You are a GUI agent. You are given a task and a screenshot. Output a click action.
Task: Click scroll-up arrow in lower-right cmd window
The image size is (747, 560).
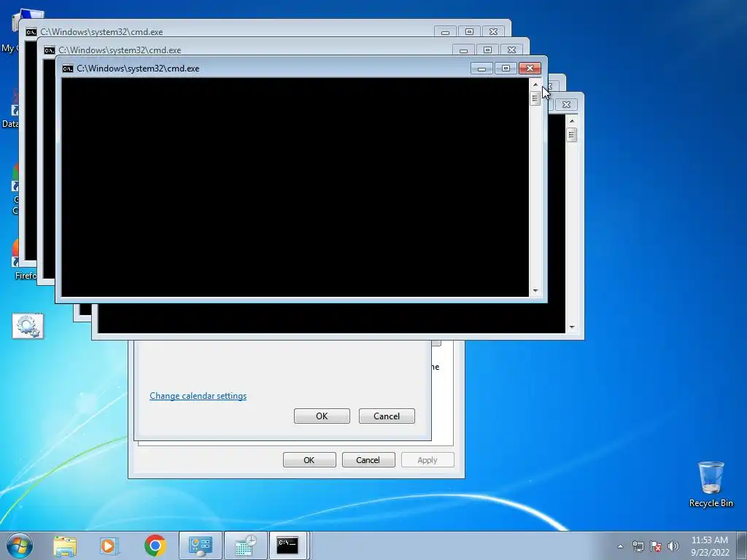point(572,122)
